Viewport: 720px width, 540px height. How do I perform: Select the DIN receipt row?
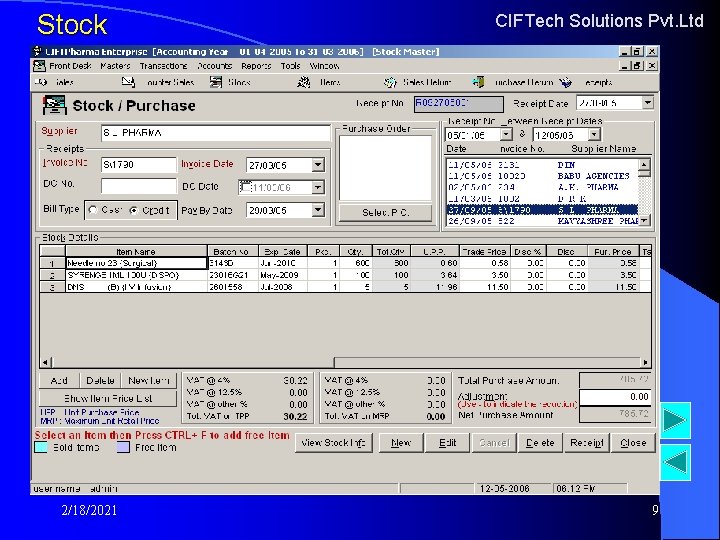coord(542,165)
